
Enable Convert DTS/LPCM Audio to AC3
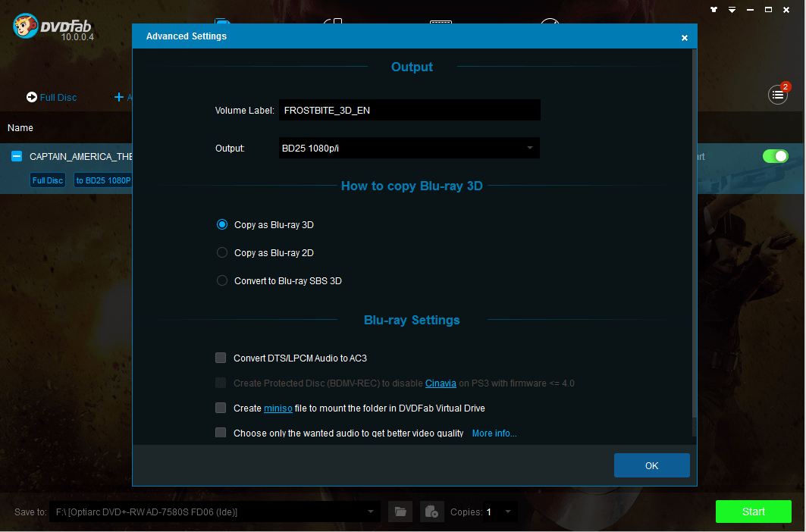(221, 358)
